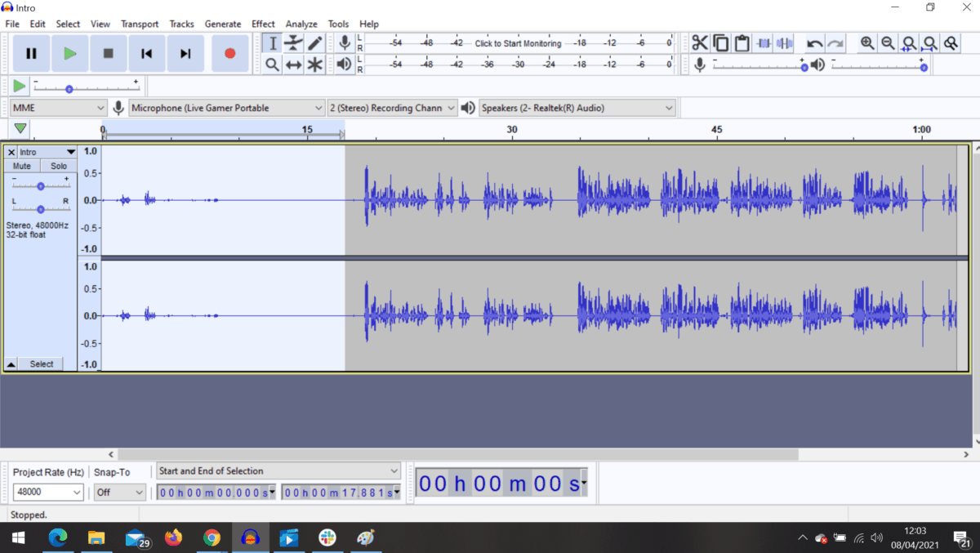980x553 pixels.
Task: Fit whole project to window width
Action: [930, 43]
